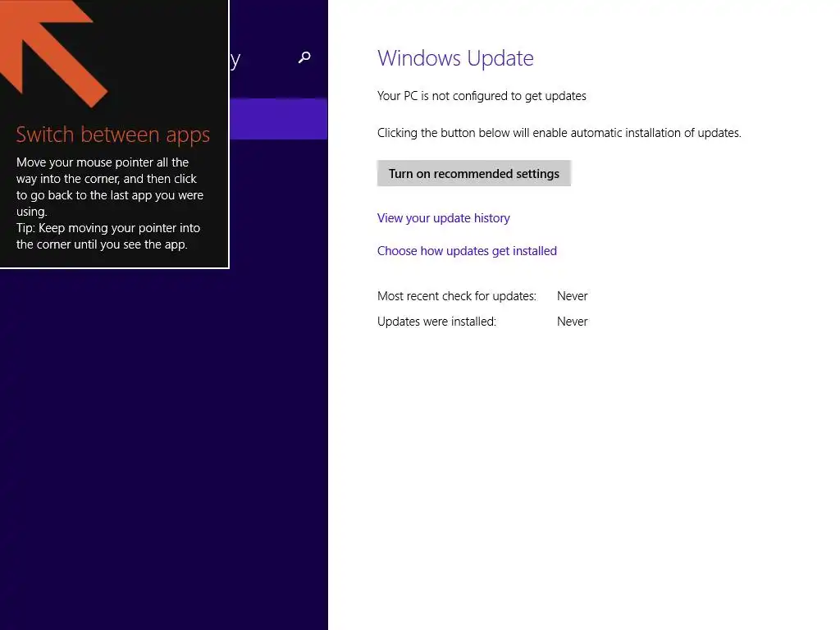Click the Switch between apps tip title
The width and height of the screenshot is (840, 630).
click(x=113, y=135)
